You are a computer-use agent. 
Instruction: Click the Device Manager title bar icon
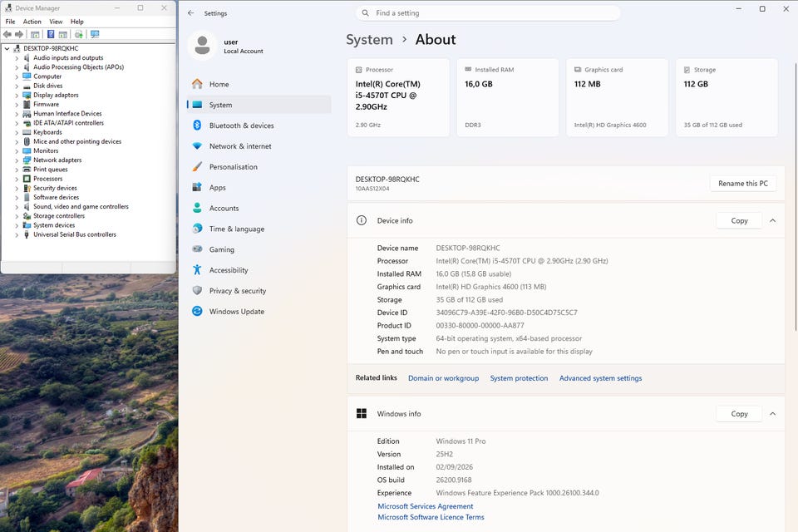[8, 8]
